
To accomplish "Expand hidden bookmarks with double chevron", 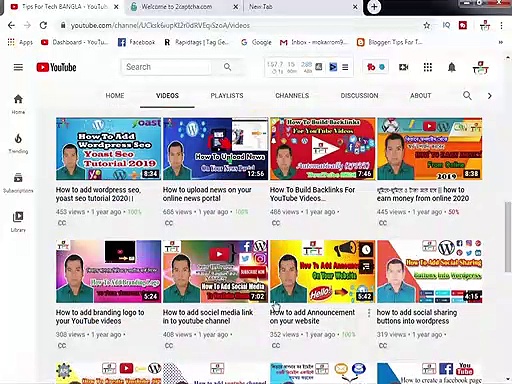I will pyautogui.click(x=501, y=42).
